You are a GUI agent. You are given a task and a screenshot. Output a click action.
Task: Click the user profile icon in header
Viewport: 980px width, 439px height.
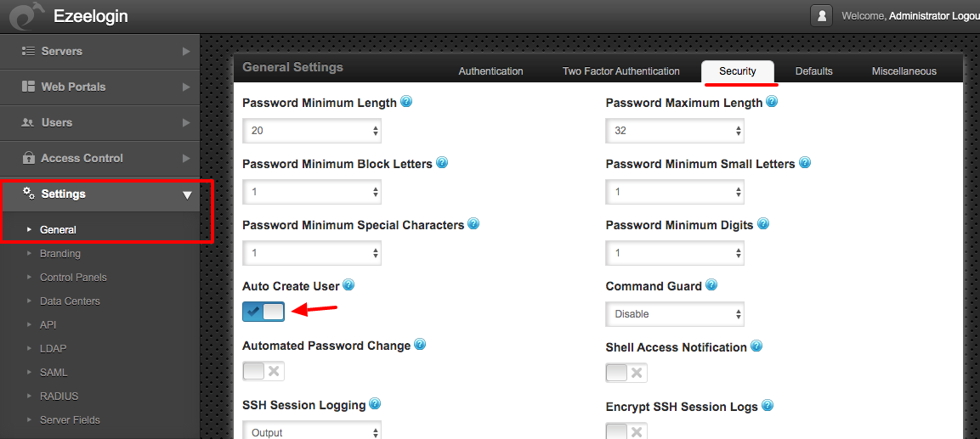click(x=821, y=16)
